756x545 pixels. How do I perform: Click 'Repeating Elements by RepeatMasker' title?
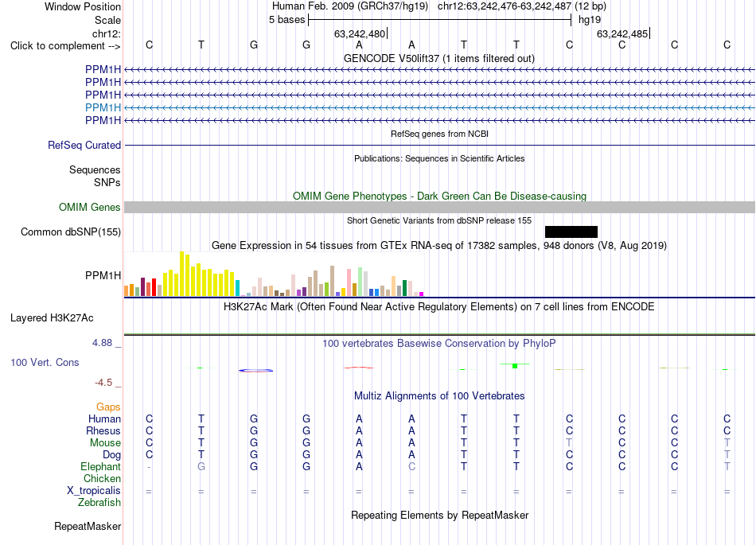pyautogui.click(x=440, y=515)
